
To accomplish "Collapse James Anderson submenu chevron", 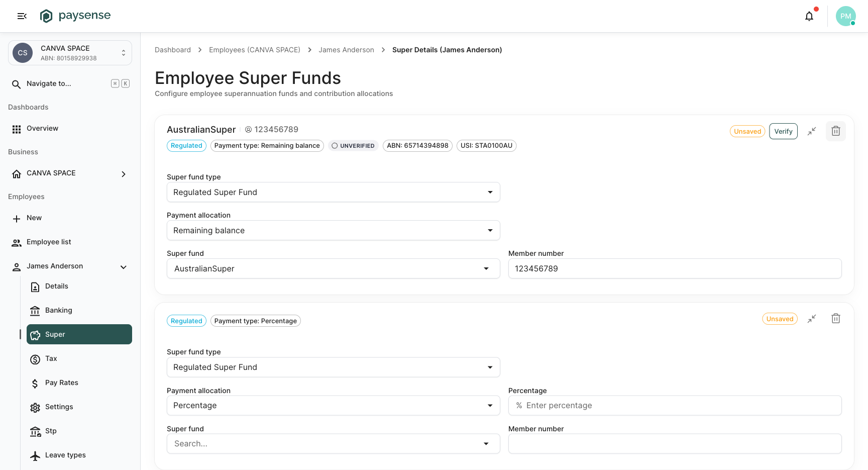I will coord(124,267).
